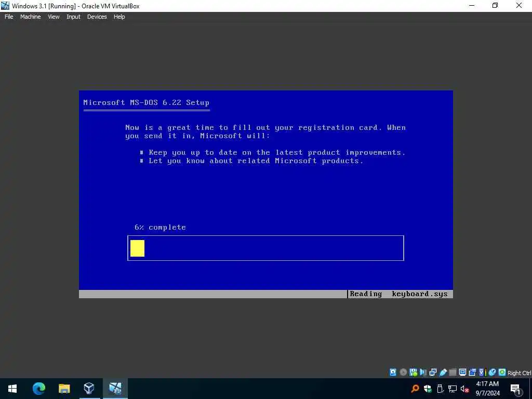Open the File menu
The image size is (532, 399).
point(9,17)
